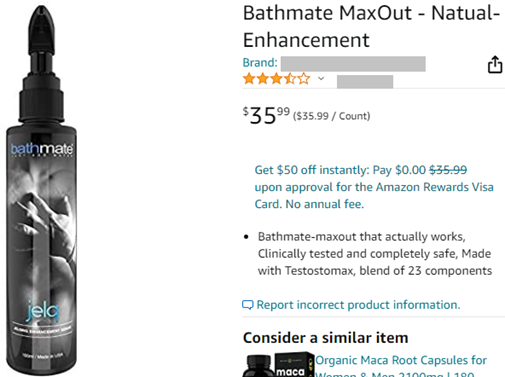The height and width of the screenshot is (377, 505).
Task: Click the ($35.99 / Count) unit price
Action: pos(331,116)
